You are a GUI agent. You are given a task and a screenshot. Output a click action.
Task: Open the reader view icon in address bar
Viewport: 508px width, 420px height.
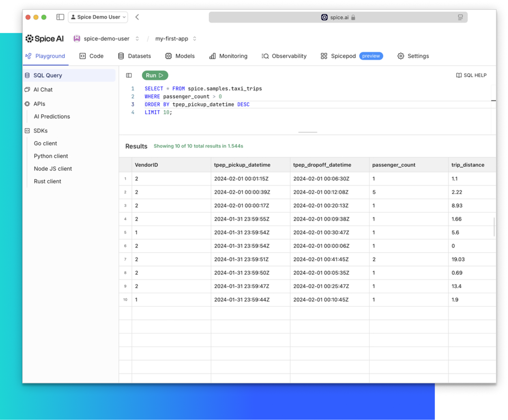click(x=460, y=17)
